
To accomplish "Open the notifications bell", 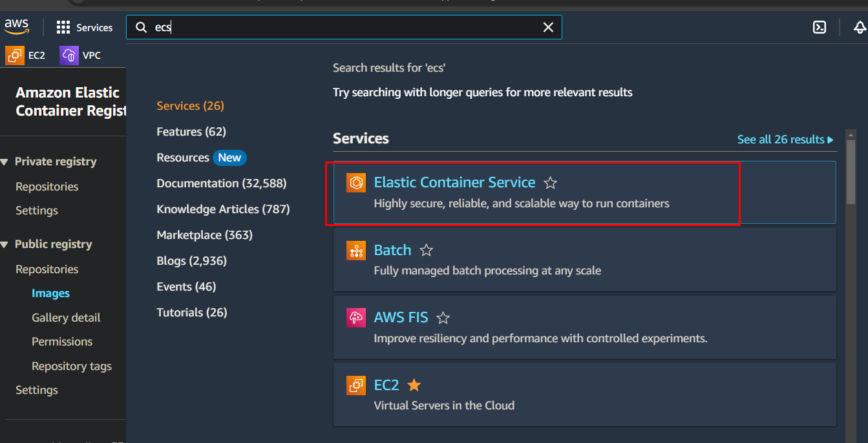I will [x=859, y=27].
